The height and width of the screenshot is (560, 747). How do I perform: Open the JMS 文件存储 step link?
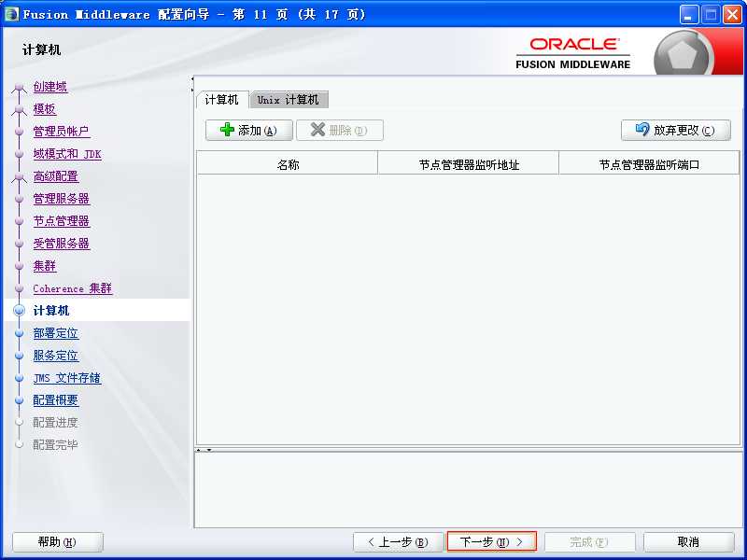coord(67,378)
